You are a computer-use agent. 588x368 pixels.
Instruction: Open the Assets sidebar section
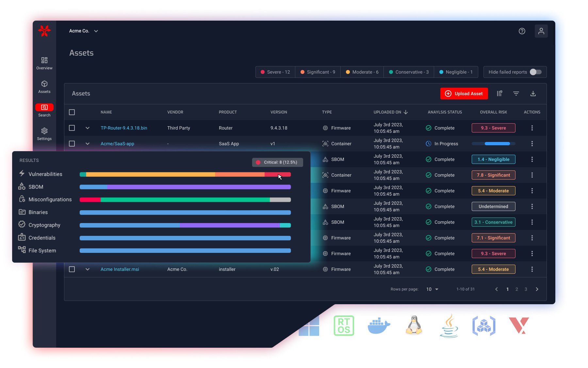[x=44, y=87]
